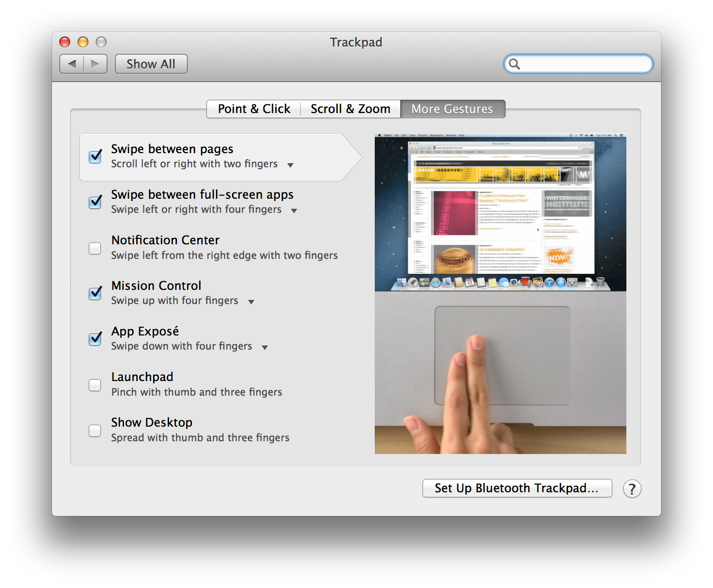Close the Trackpad window with red button
Viewport: 713px width, 588px height.
point(65,42)
